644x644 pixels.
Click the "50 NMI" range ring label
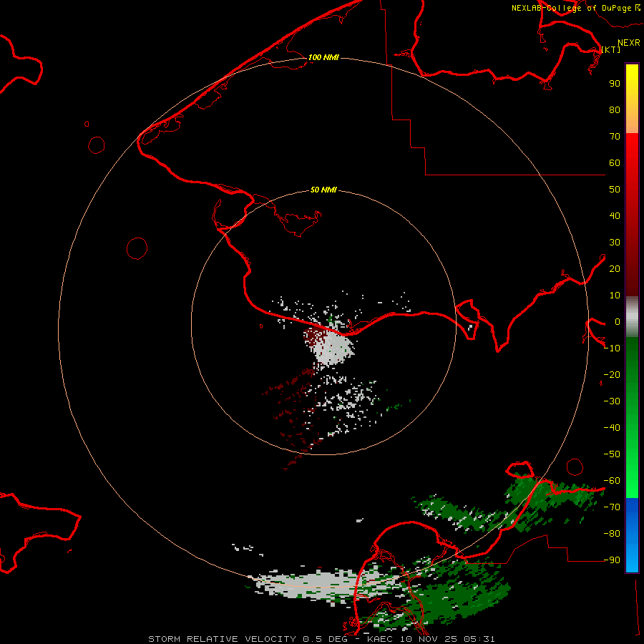pos(323,190)
